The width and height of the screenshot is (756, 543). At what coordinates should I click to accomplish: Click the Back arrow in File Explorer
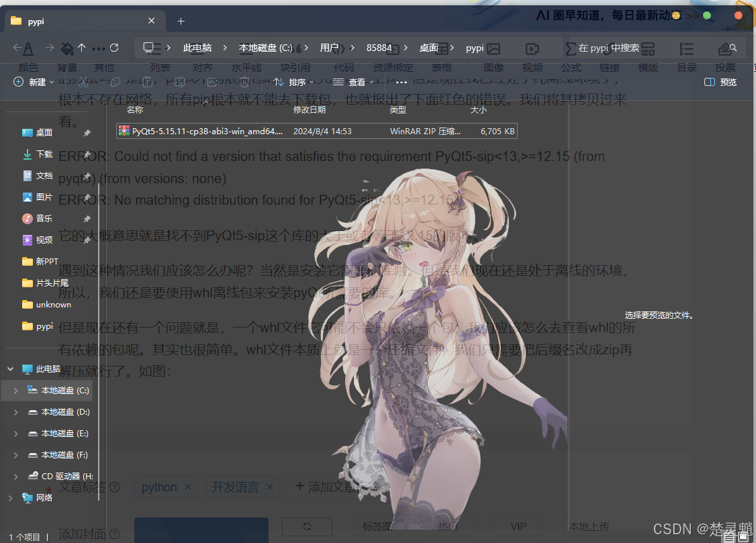click(x=17, y=47)
